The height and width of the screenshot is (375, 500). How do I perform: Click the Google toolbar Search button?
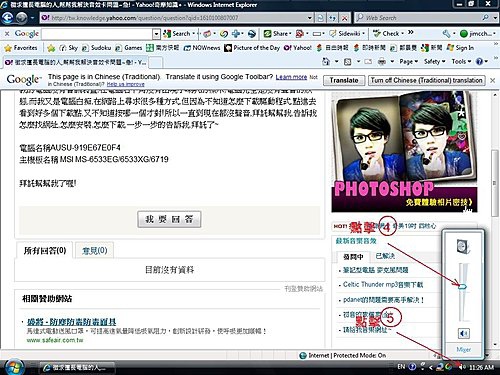coord(178,33)
